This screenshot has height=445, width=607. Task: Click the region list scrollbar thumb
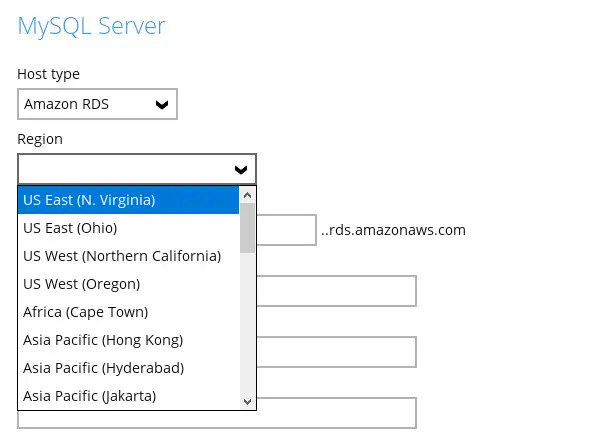(248, 230)
